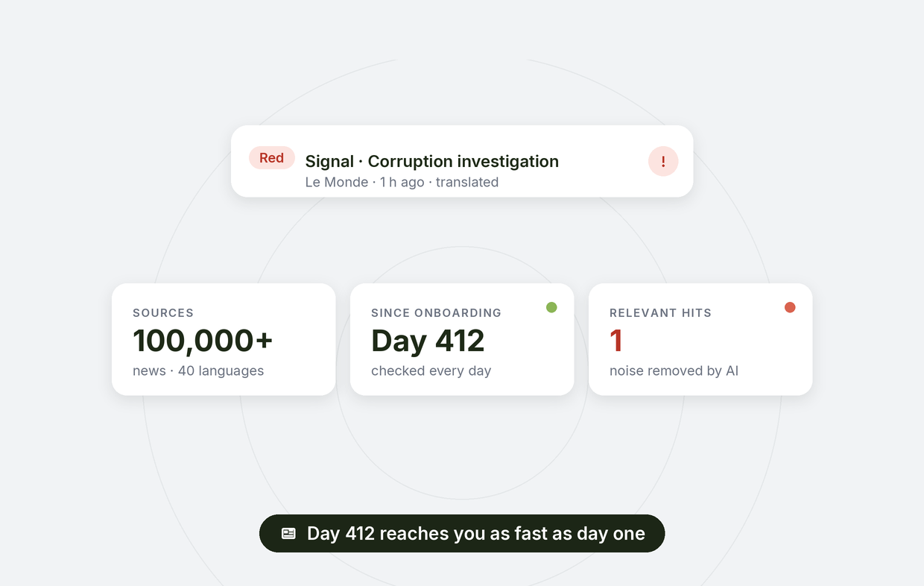Screen dimensions: 924x586
Task: Click the newspaper icon in dark banner
Action: click(288, 534)
